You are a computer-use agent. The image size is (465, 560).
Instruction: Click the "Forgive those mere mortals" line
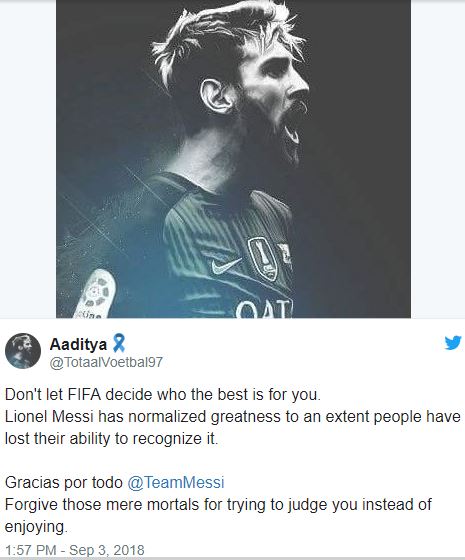tap(218, 505)
